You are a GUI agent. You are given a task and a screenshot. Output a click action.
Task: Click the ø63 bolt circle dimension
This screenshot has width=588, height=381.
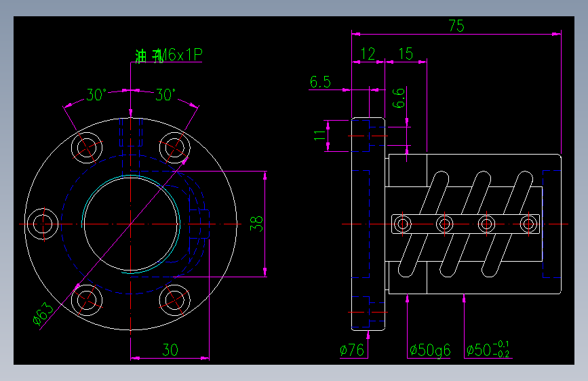click(x=43, y=313)
